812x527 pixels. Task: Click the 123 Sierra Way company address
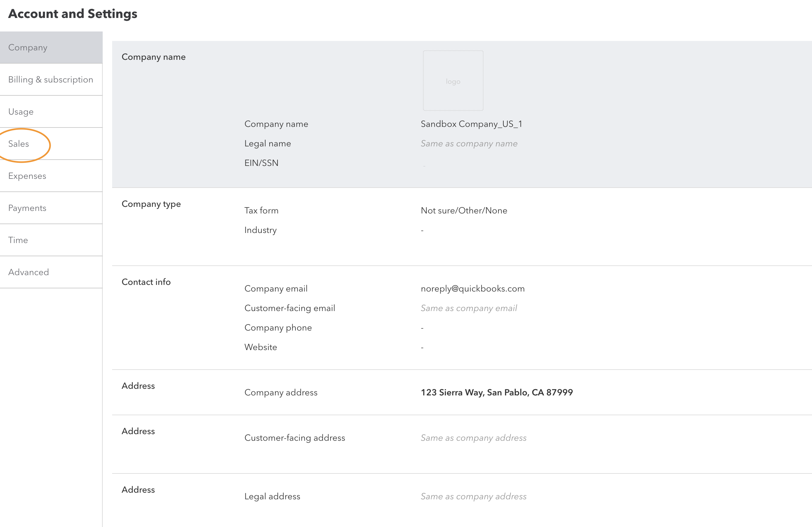[496, 392]
